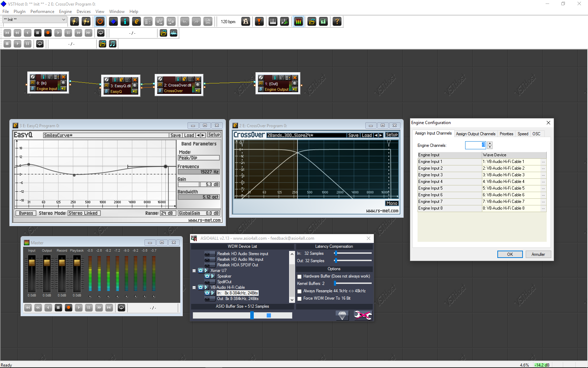Viewport: 588px width, 368px height.
Task: Click the yellow question mark help icon
Action: tap(337, 21)
